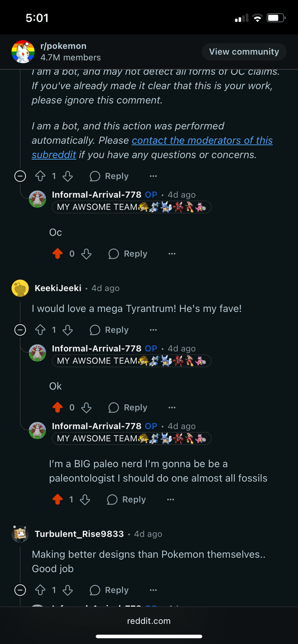Open KeekiJeeki's yellow profile avatar
Image resolution: width=298 pixels, height=644 pixels.
click(x=20, y=288)
